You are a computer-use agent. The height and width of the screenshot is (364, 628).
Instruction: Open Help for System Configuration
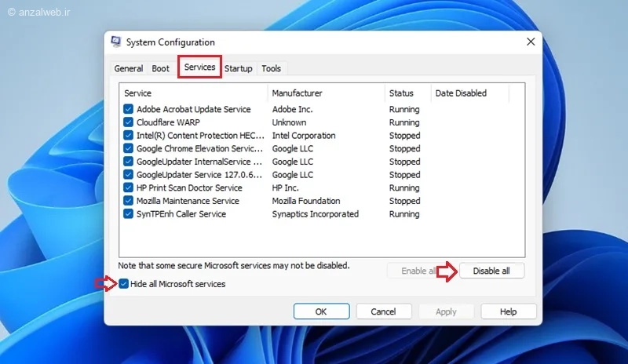tap(508, 311)
